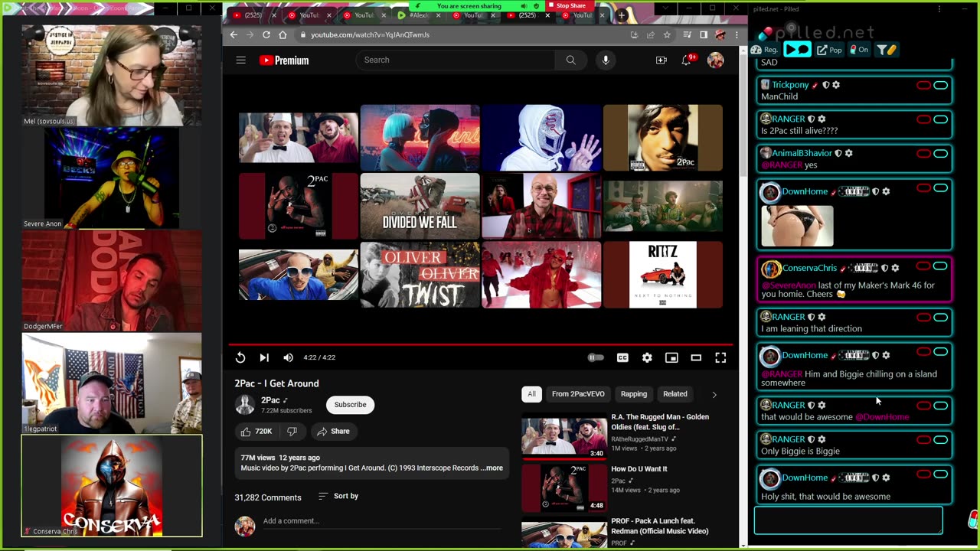Click the browser address bar URL
Viewport: 980px width, 551px height.
point(370,34)
